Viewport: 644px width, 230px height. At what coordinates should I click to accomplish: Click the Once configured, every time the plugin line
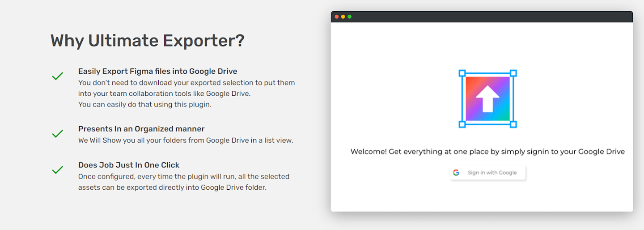point(184,177)
